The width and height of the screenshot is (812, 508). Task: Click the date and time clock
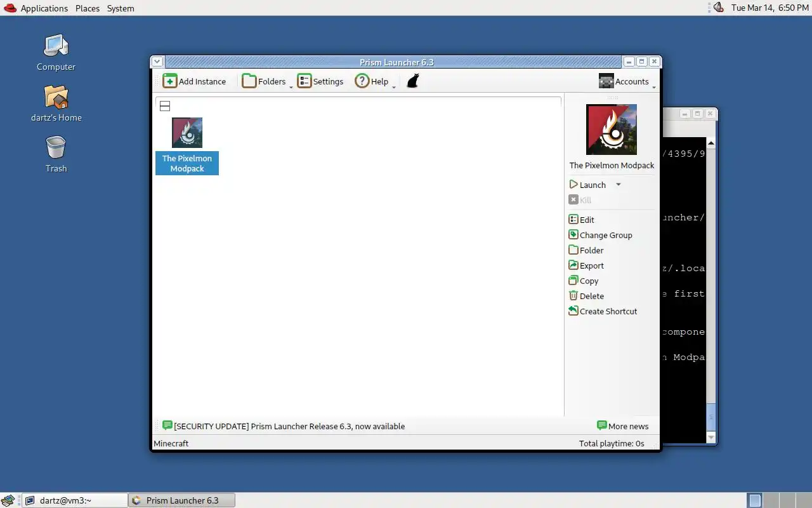tap(769, 8)
